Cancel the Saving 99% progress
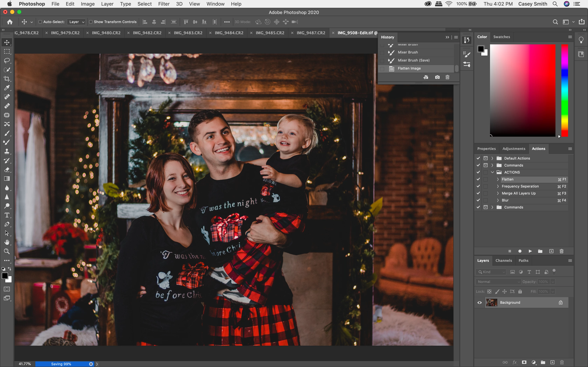Image resolution: width=588 pixels, height=367 pixels. [91, 364]
